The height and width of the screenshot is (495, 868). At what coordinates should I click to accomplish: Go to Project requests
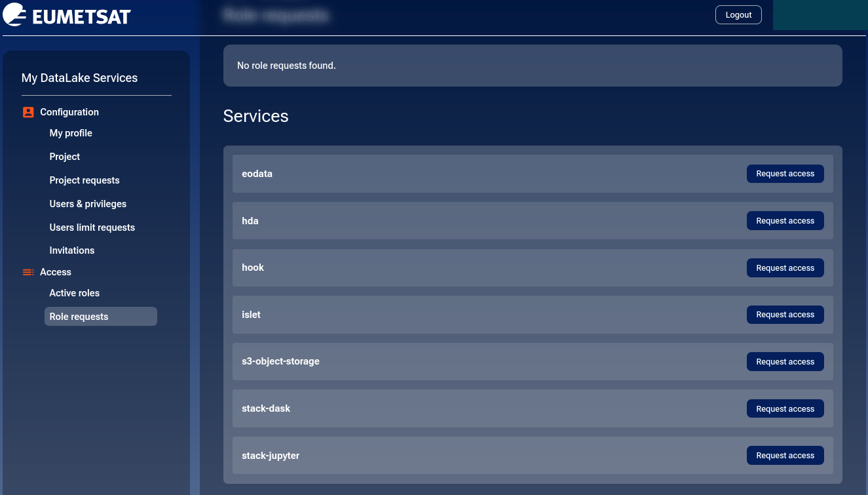click(x=85, y=180)
